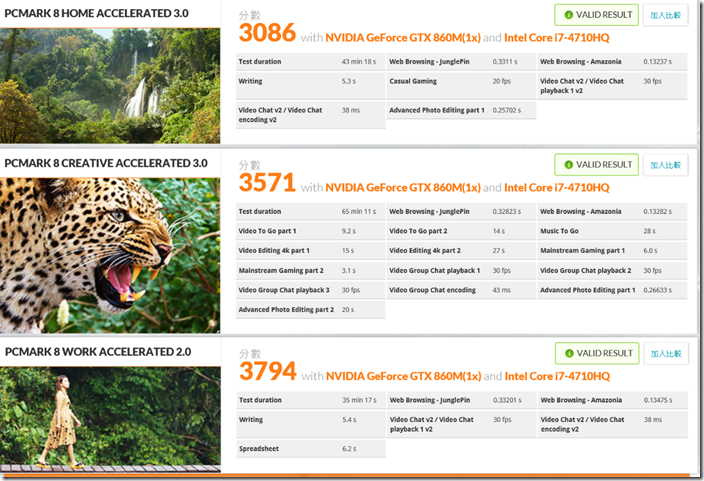This screenshot has height=481, width=704.
Task: Select Work Video Chat playback 1 v2 row
Action: click(x=462, y=424)
